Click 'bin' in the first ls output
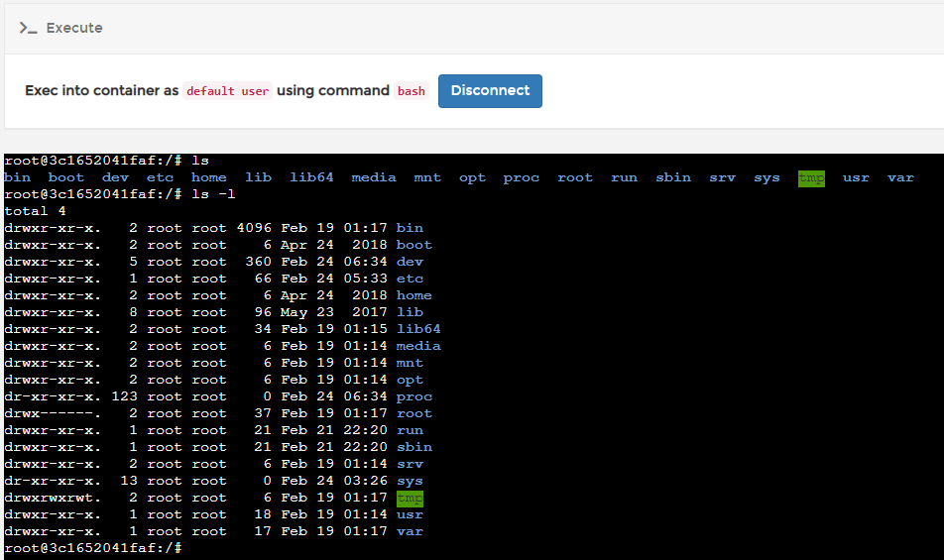 pyautogui.click(x=18, y=177)
